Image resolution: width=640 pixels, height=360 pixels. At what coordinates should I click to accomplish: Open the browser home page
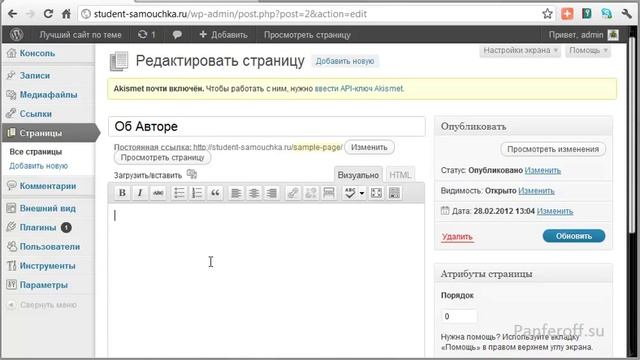(x=66, y=14)
